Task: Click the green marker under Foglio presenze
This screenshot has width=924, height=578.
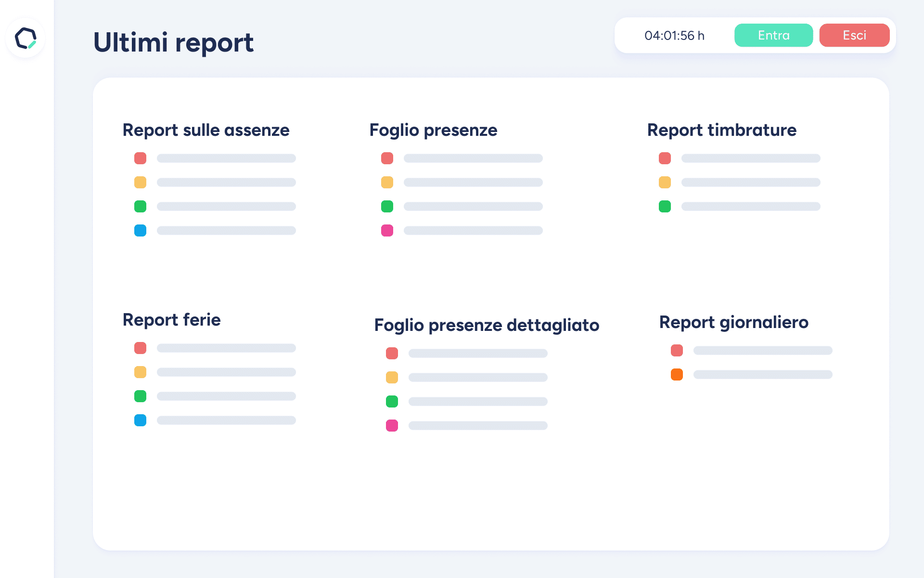Action: click(x=387, y=206)
